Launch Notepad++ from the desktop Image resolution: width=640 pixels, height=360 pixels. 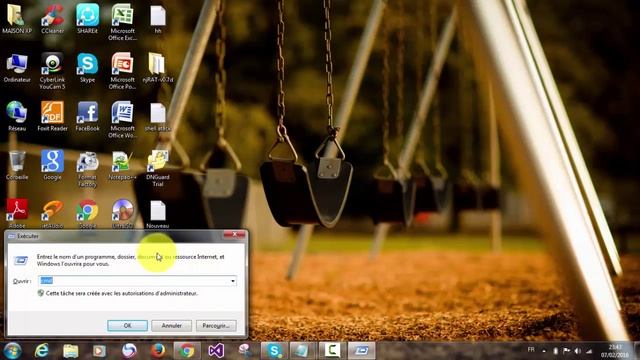tap(122, 165)
